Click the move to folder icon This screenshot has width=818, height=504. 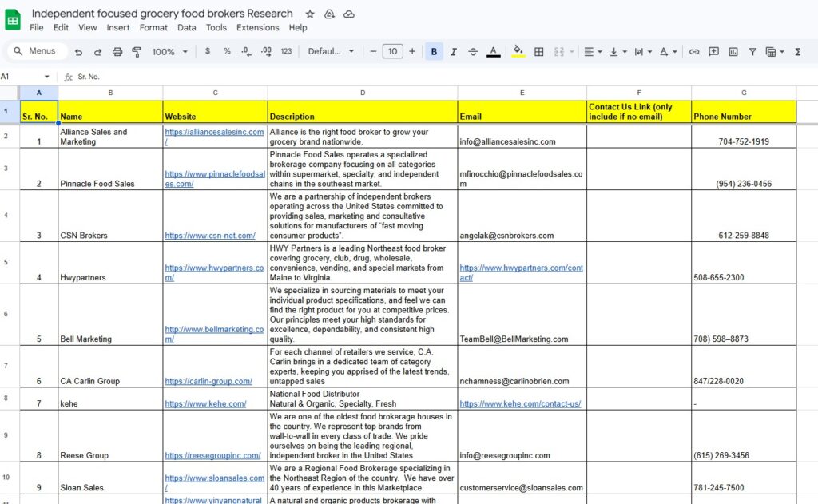(329, 14)
